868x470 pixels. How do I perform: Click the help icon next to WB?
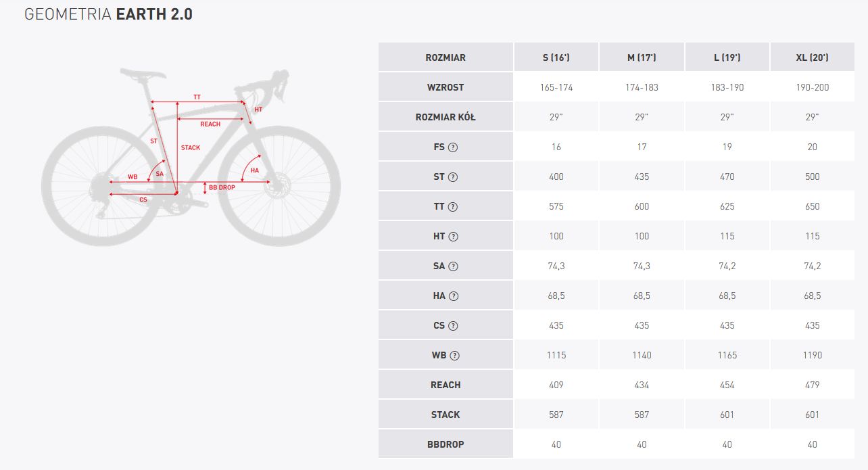point(454,356)
